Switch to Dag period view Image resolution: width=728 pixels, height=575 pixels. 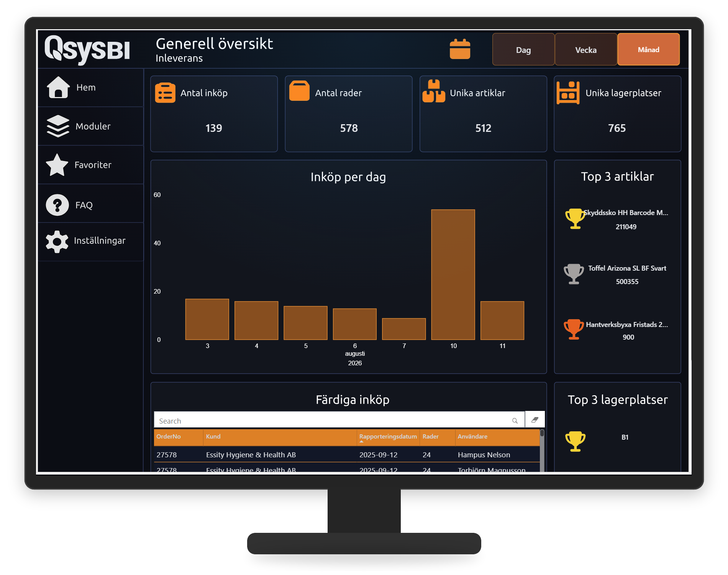click(x=523, y=49)
